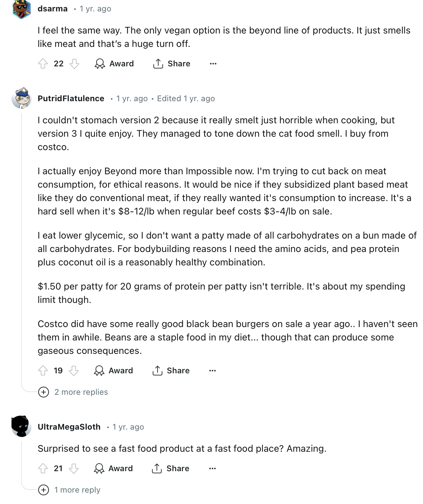The width and height of the screenshot is (423, 504).
Task: Downvote PutridFlatulence's comment
Action: point(74,371)
